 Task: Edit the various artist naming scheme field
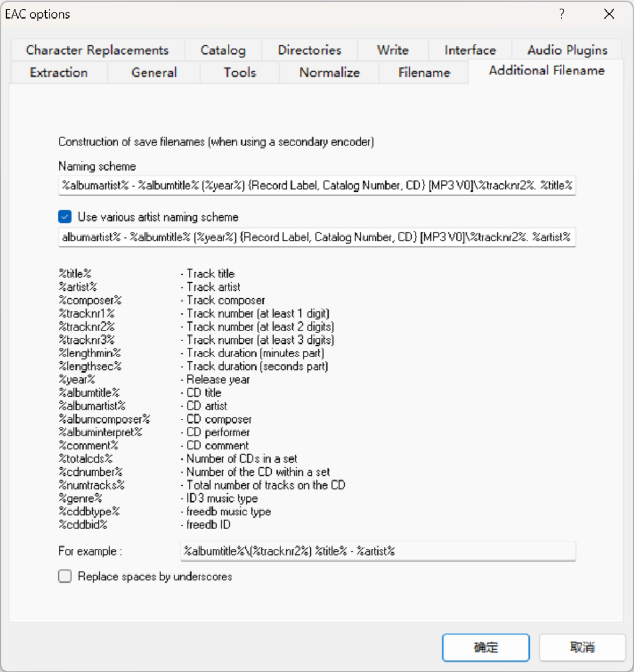pos(316,237)
